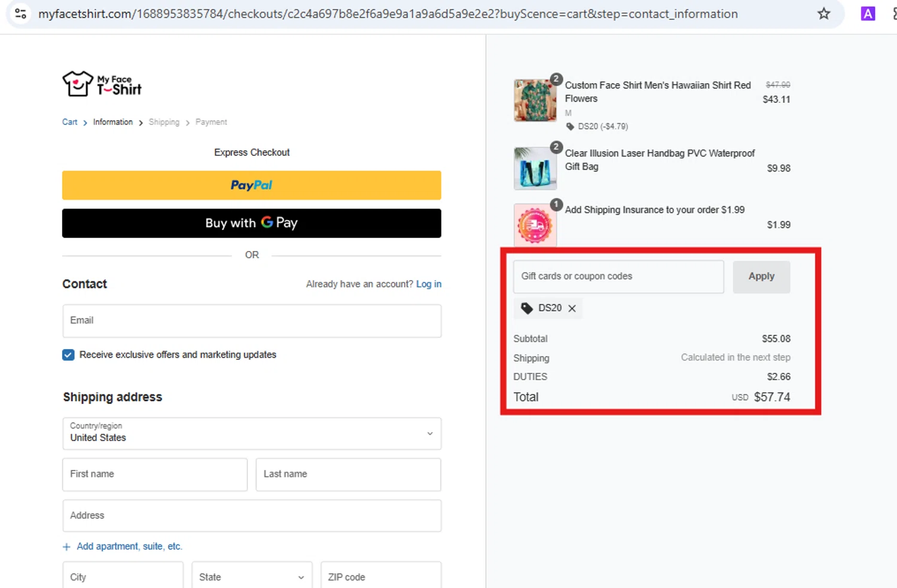Click the Shipping address heading
Screen dimensions: 897x588
(x=112, y=397)
